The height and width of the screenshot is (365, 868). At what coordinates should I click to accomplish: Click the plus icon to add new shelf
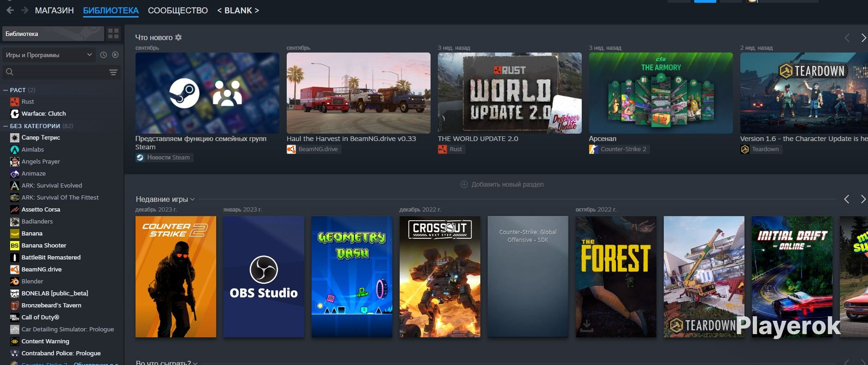(464, 184)
